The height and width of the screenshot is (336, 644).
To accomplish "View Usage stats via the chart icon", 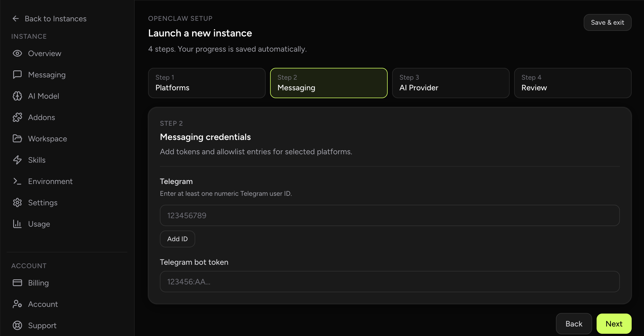I will (17, 224).
